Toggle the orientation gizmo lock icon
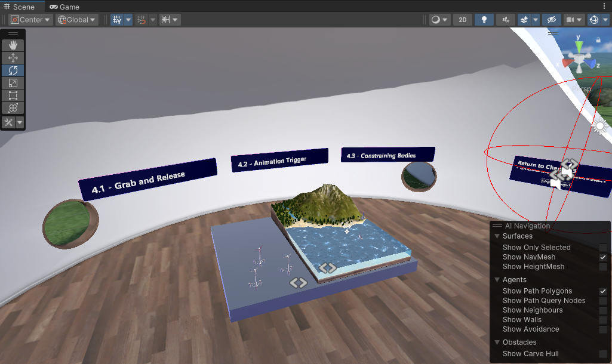The width and height of the screenshot is (612, 364). pyautogui.click(x=598, y=40)
